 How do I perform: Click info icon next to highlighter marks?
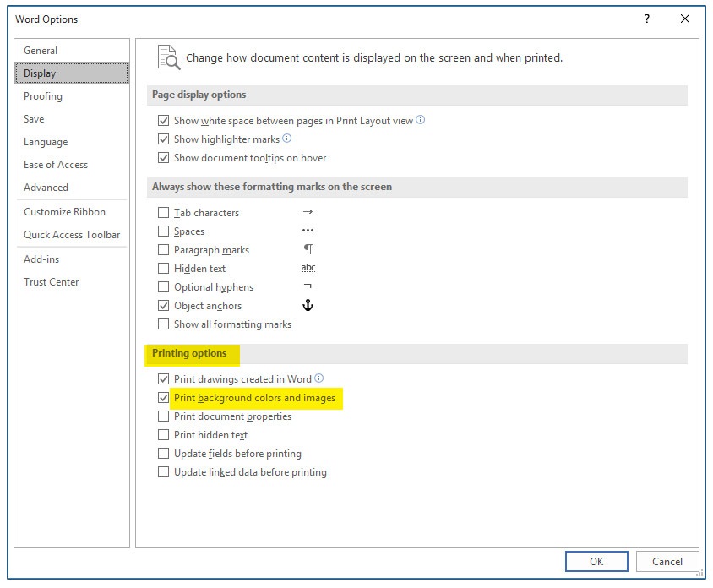(286, 139)
